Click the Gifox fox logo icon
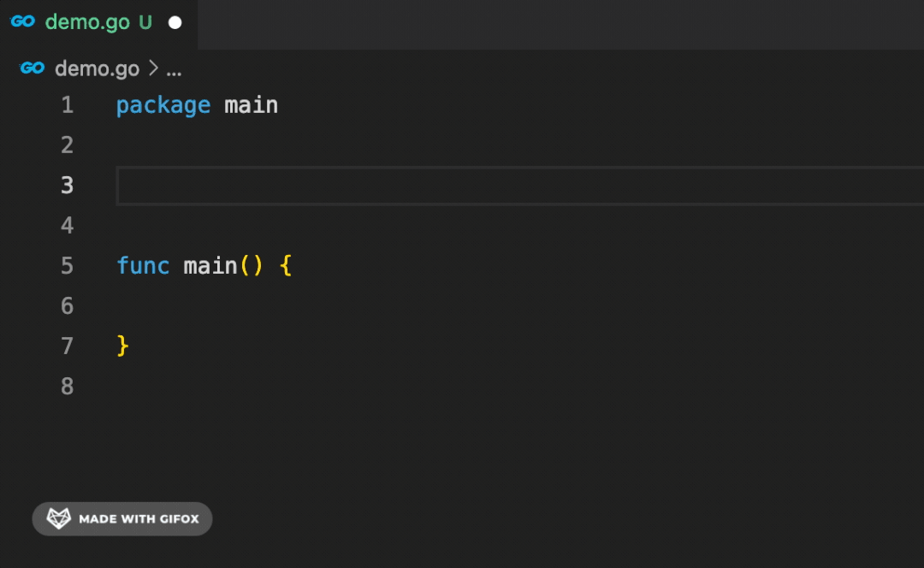924x568 pixels. (x=58, y=518)
